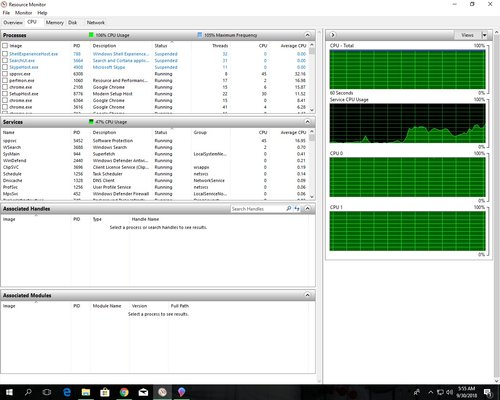The image size is (500, 400).
Task: Select the sppsvc service row
Action: (x=155, y=141)
